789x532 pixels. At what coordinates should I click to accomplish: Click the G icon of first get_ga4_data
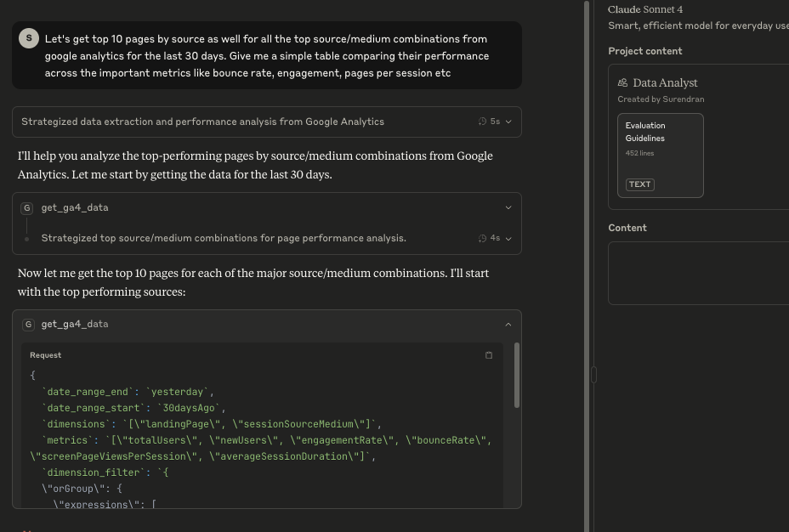(x=27, y=207)
